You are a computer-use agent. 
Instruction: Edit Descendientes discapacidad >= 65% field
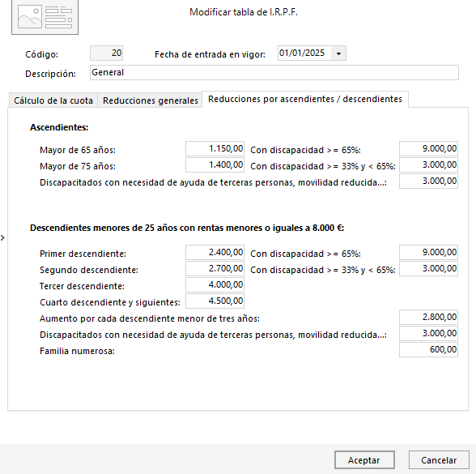pos(428,253)
